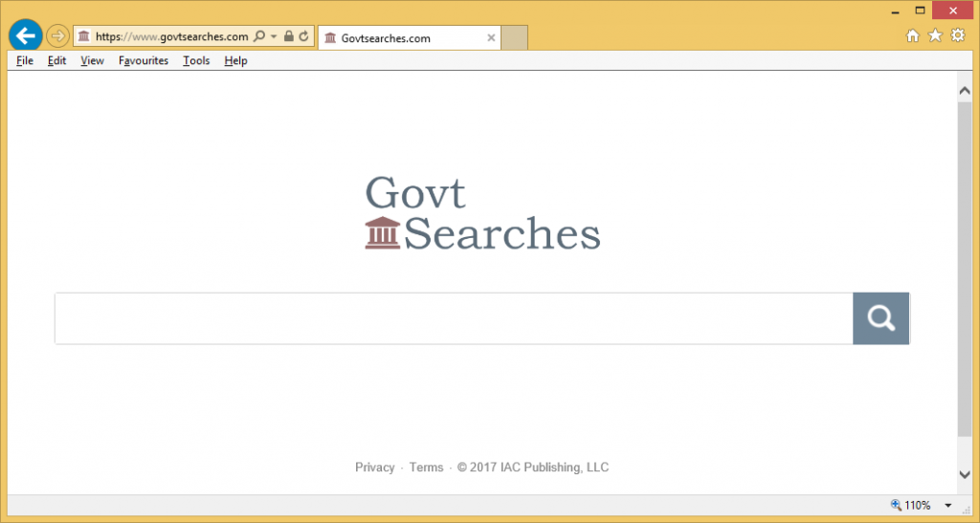Open the Help menu
Screen dimensions: 980x523
[x=235, y=60]
